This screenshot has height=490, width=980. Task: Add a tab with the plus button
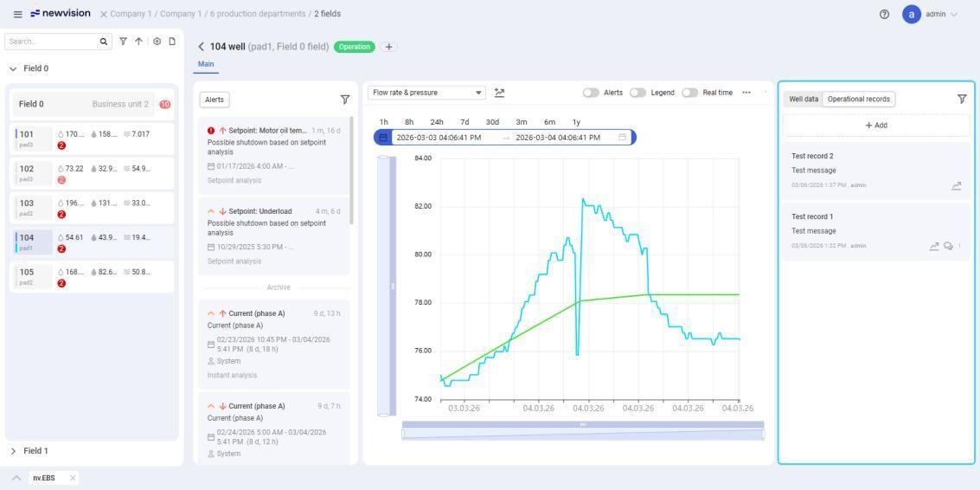388,47
